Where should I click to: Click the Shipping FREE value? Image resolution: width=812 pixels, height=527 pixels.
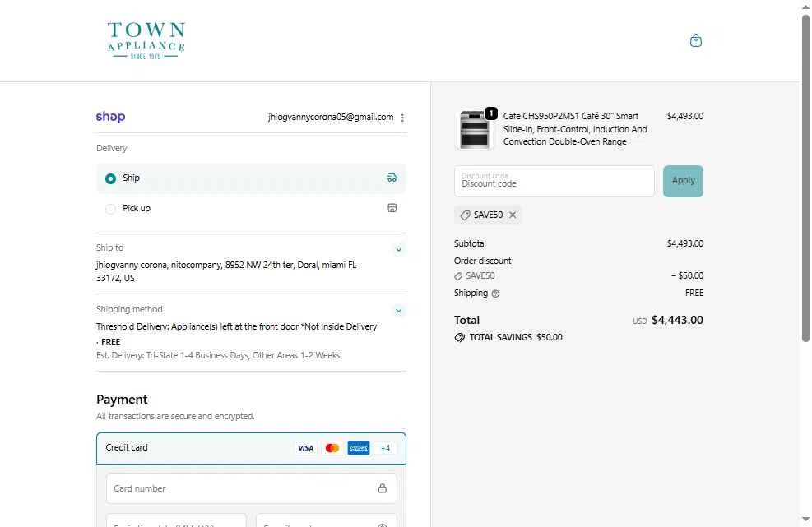694,293
